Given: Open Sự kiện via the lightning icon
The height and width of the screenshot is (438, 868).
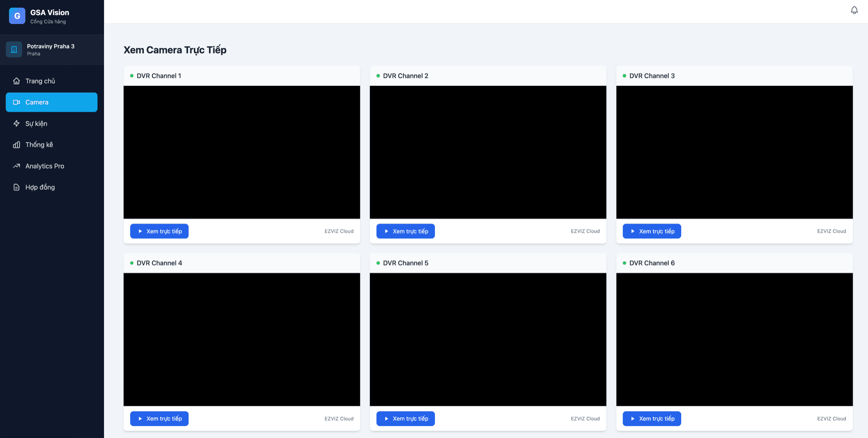Looking at the screenshot, I should [x=16, y=123].
